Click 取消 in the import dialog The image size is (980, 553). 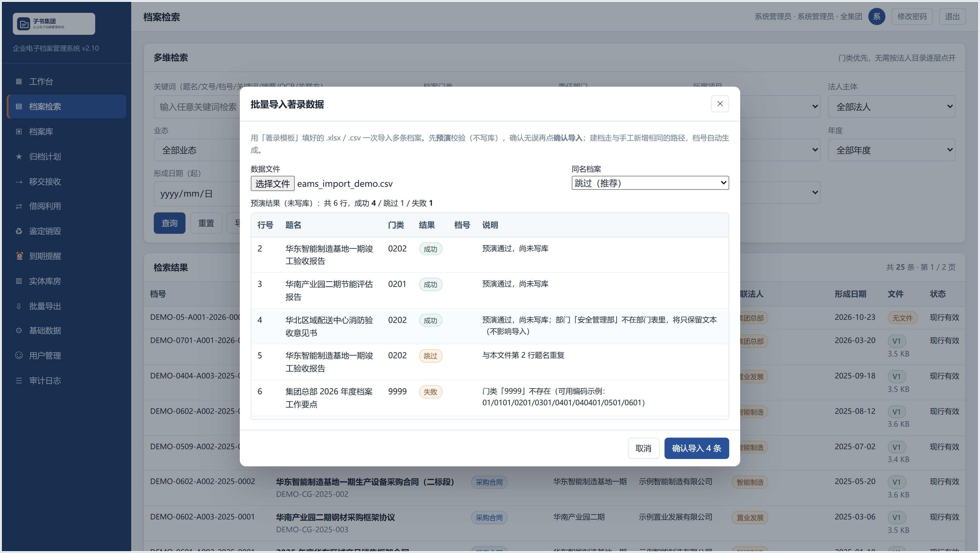(x=643, y=448)
